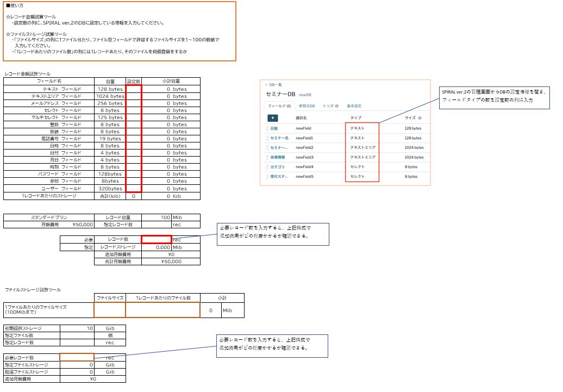Open the 基本設定 tab

point(354,106)
